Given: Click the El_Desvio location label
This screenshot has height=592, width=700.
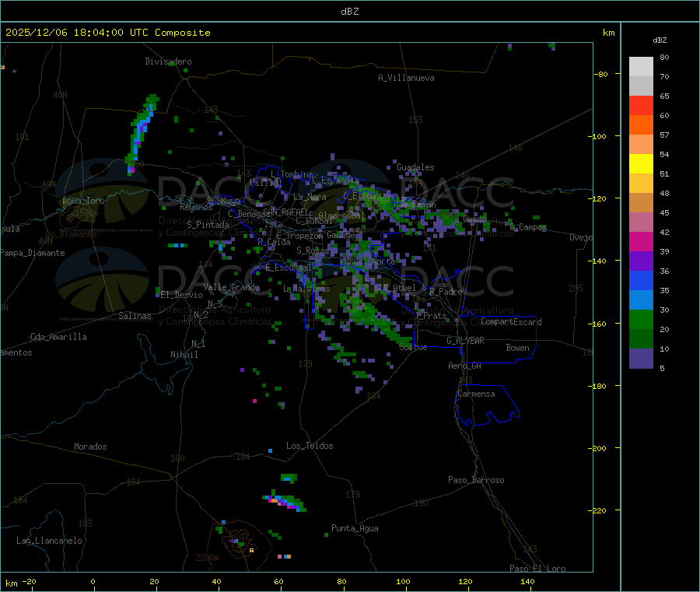Looking at the screenshot, I should tap(181, 295).
